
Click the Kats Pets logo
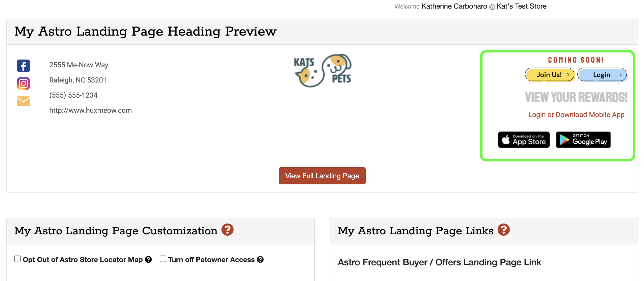tap(323, 71)
